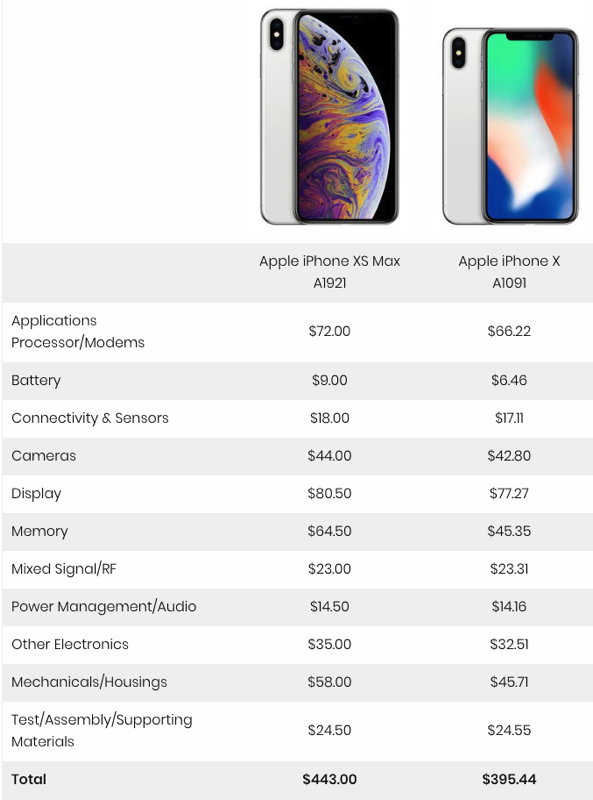Screen dimensions: 593x800
Task: Select the Connectivity & Sensors label
Action: 90,418
